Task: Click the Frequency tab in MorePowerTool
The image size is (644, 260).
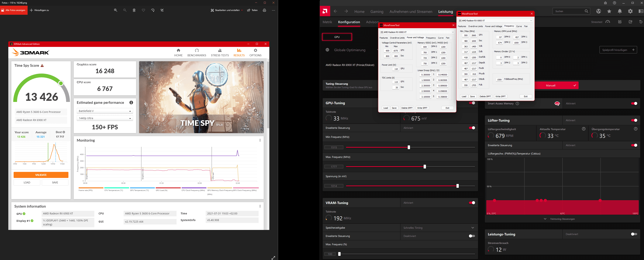Action: [x=430, y=38]
